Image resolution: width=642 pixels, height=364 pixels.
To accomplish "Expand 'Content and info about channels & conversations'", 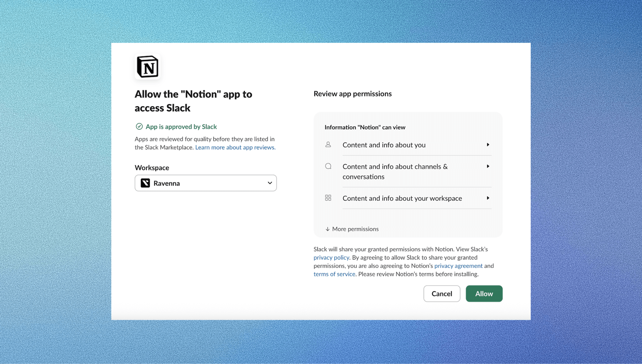I will 488,166.
